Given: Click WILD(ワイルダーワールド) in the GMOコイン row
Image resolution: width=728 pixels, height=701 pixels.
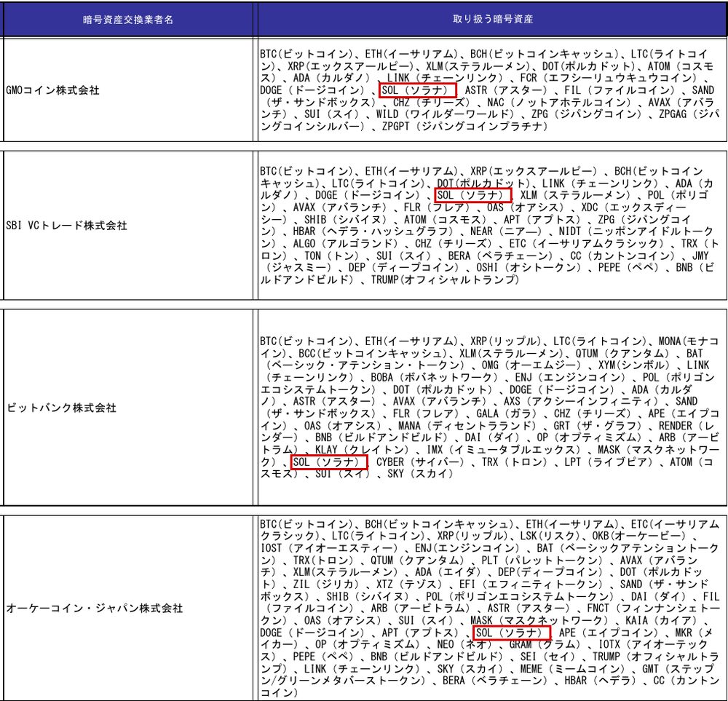Looking at the screenshot, I should tap(444, 114).
